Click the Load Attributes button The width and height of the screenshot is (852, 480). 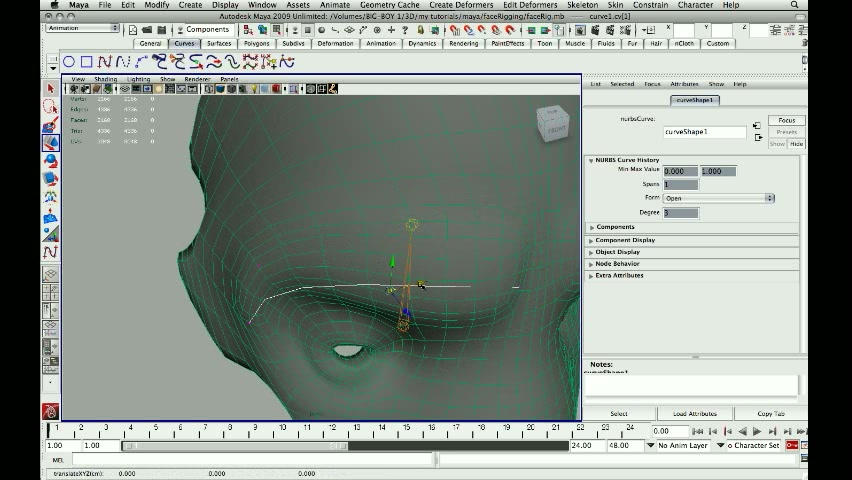[695, 414]
